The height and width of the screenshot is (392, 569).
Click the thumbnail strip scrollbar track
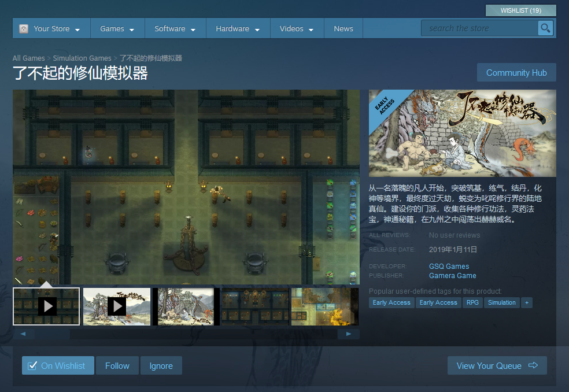tap(186, 334)
